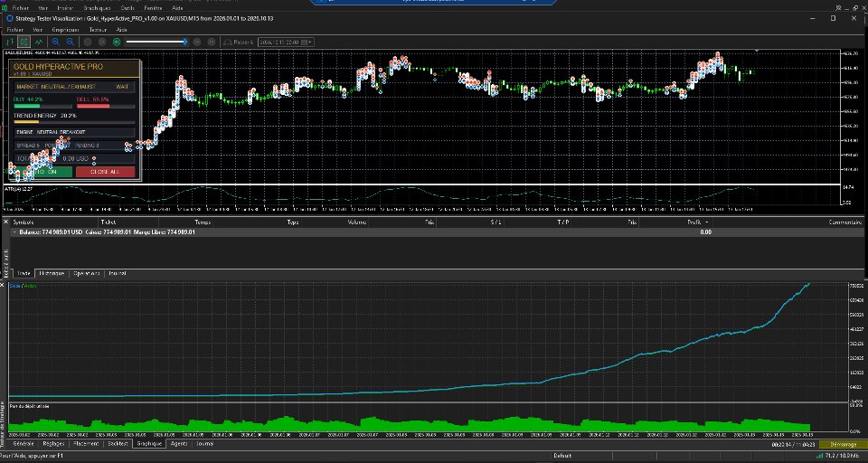868x463 pixels.
Task: Open the Placement tab in Strategy Tester
Action: 87,444
